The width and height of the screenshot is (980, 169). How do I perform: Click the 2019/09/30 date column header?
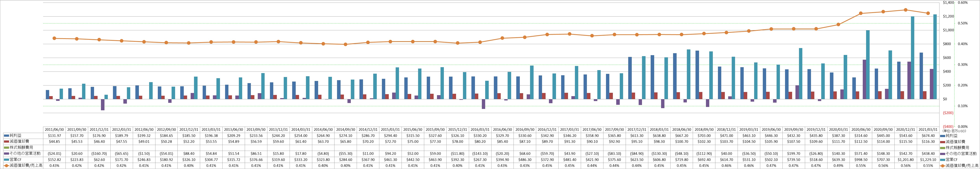[x=794, y=129]
